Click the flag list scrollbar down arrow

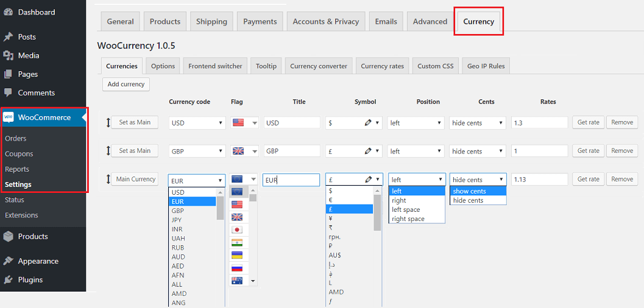pyautogui.click(x=253, y=281)
